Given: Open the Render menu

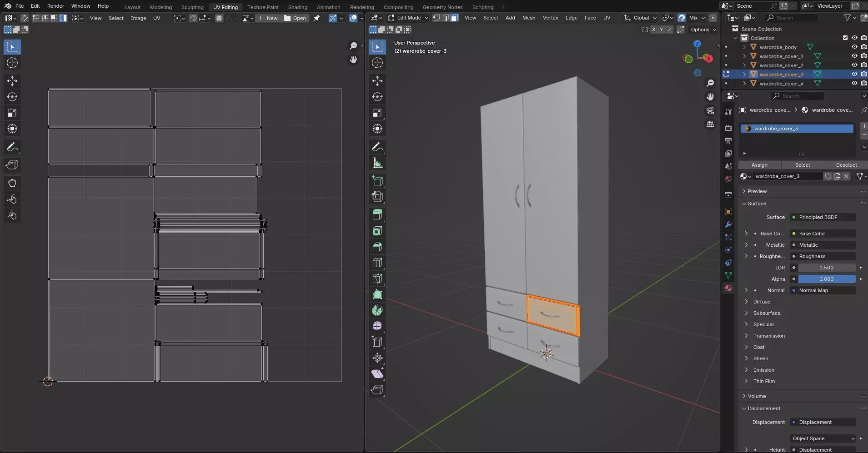Looking at the screenshot, I should click(x=55, y=6).
